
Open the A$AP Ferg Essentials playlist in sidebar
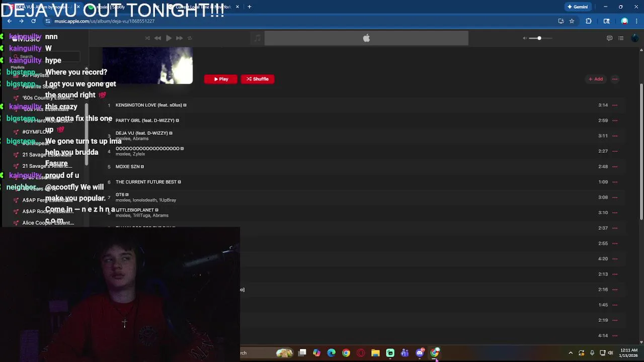(x=47, y=200)
